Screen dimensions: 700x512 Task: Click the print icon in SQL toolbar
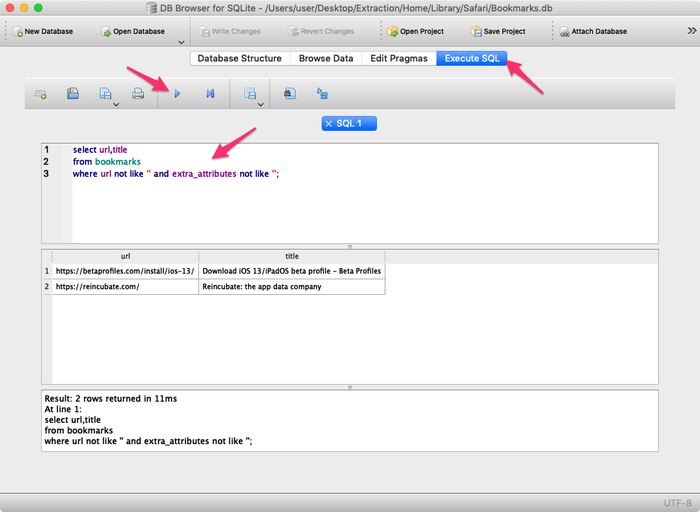[x=138, y=93]
